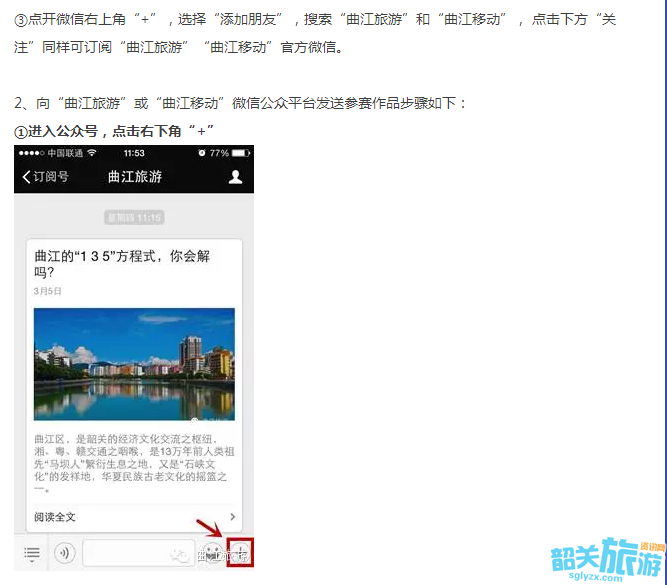The width and height of the screenshot is (667, 585).
Task: Open the profile icon in WeChat header
Action: pyautogui.click(x=235, y=177)
